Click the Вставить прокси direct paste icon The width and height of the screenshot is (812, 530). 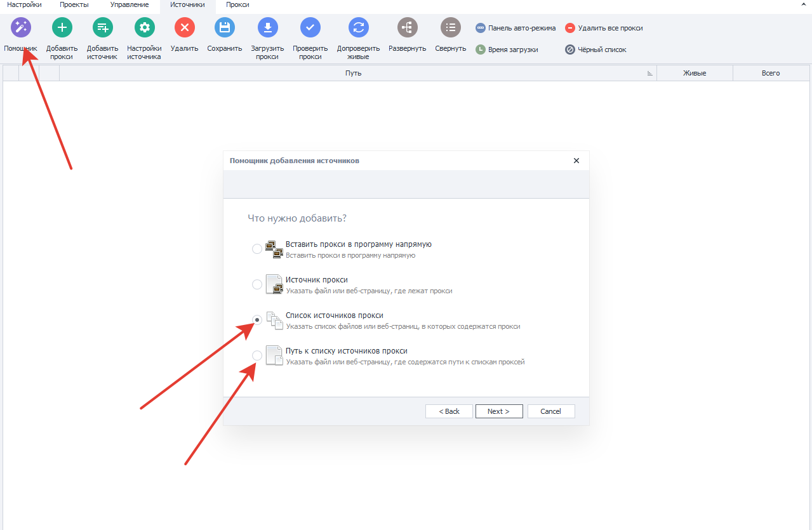[274, 249]
